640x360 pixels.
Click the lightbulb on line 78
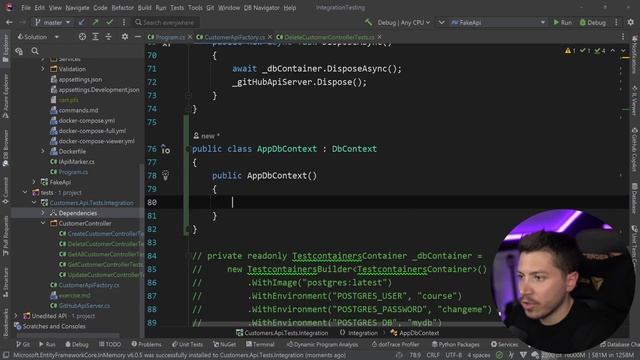(x=165, y=176)
